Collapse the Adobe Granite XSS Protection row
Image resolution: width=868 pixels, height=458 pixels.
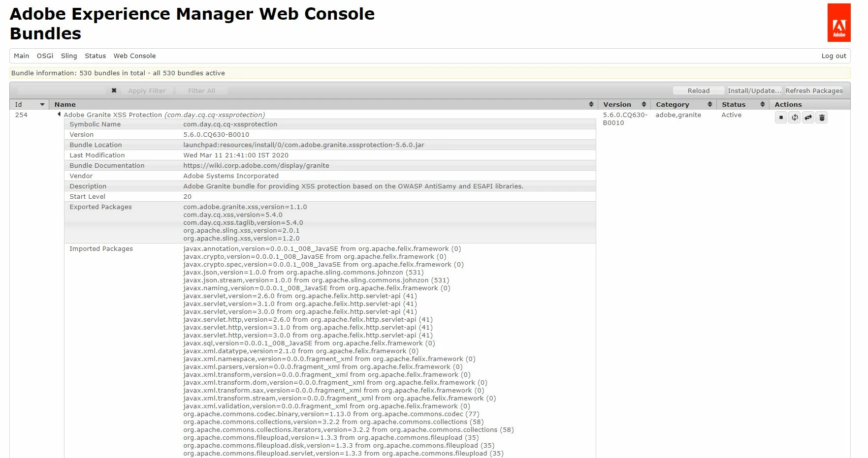coord(59,115)
